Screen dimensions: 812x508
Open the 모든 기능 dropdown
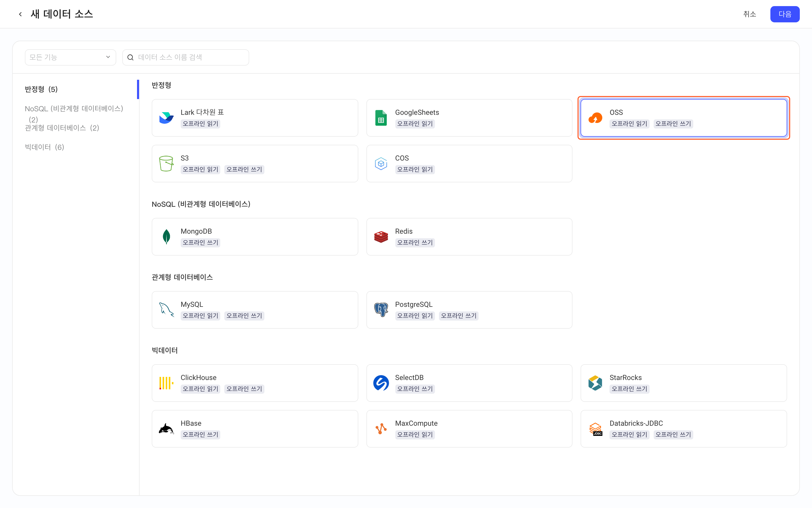(71, 57)
